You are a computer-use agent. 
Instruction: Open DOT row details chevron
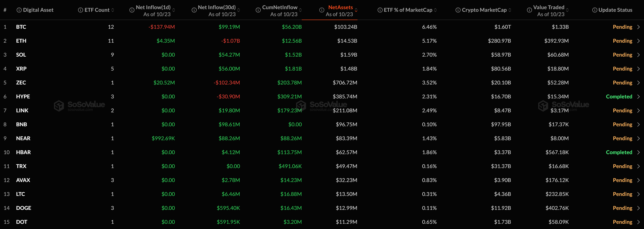pos(638,222)
